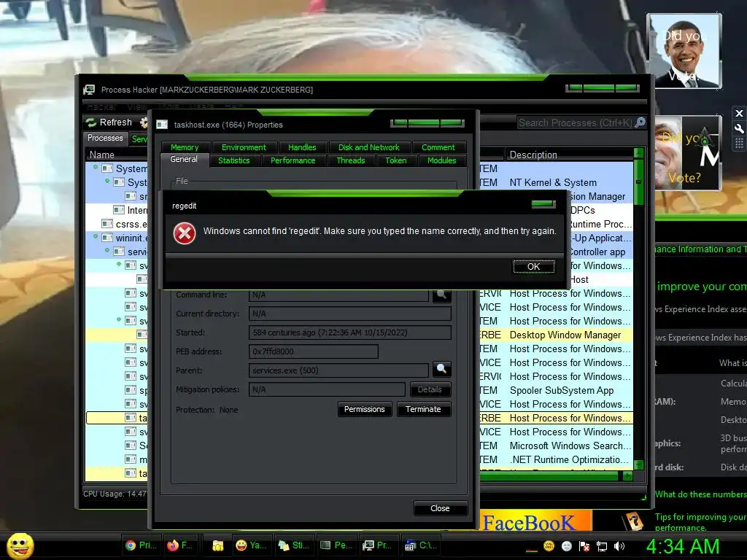Open the smiley Start orb
Viewport: 747px width, 560px height.
click(20, 545)
